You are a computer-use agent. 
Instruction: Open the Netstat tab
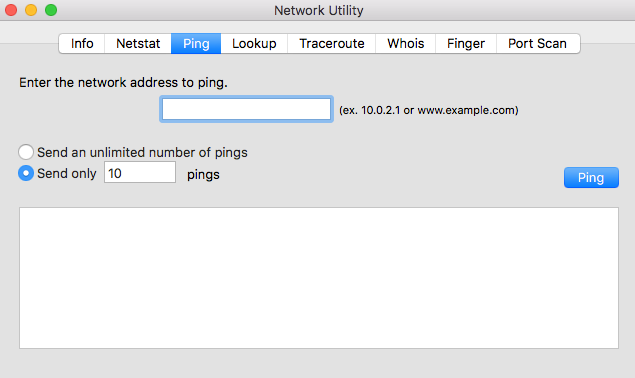point(138,43)
